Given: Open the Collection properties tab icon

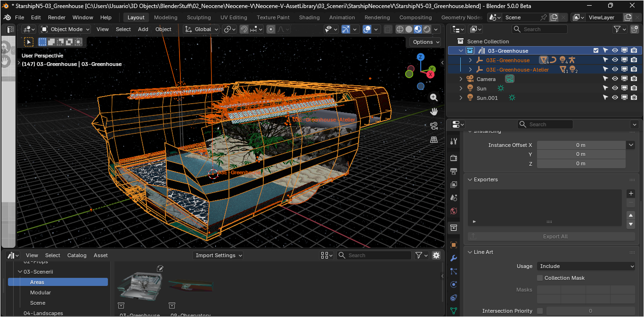Looking at the screenshot, I should point(454,228).
